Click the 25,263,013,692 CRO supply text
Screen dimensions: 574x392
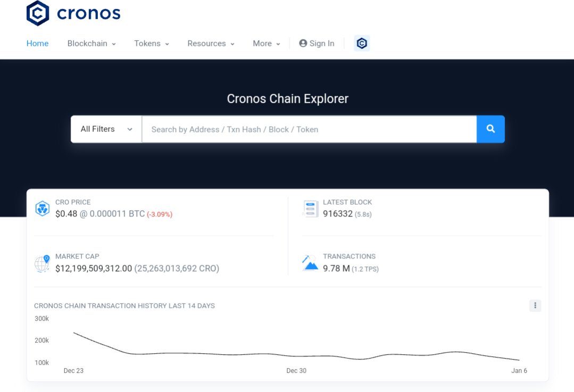point(177,268)
